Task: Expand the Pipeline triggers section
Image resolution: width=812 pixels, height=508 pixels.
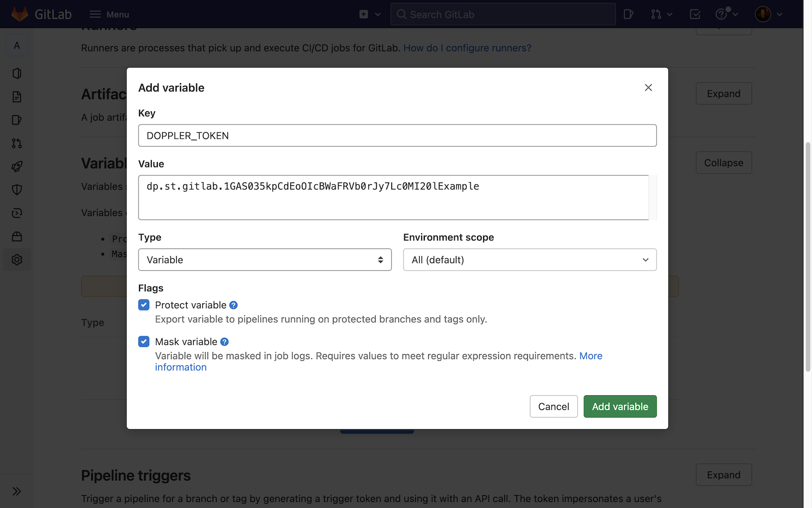Action: pos(724,474)
